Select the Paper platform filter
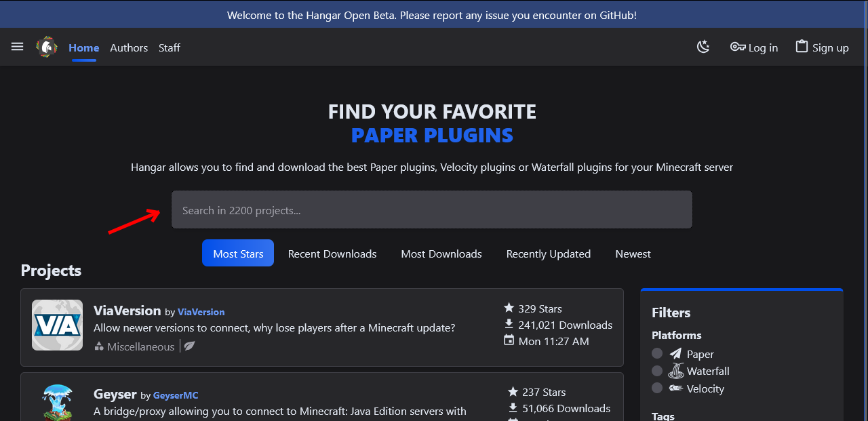The height and width of the screenshot is (421, 868). click(x=657, y=353)
